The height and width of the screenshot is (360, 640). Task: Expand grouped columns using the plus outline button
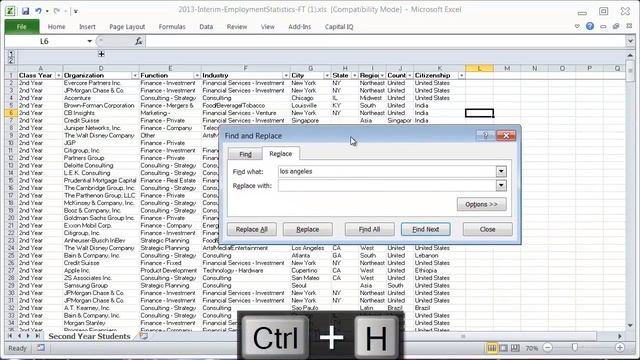coord(101,53)
